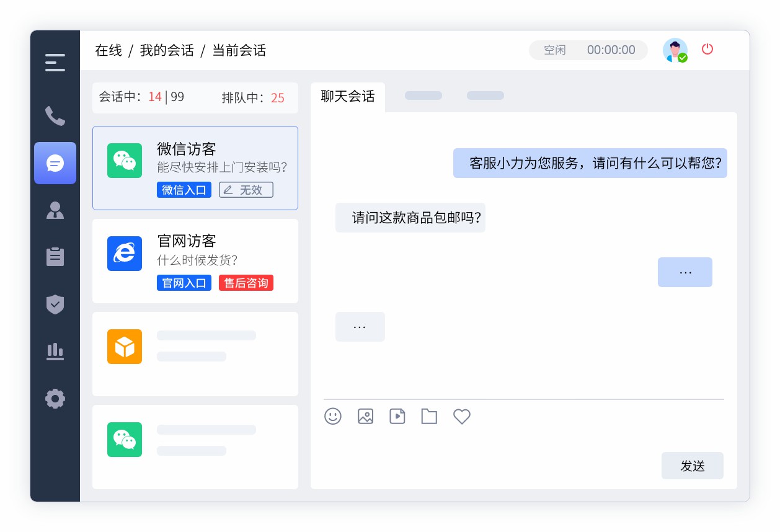This screenshot has height=532, width=780.
Task: Click the heart favorites icon
Action: (461, 417)
